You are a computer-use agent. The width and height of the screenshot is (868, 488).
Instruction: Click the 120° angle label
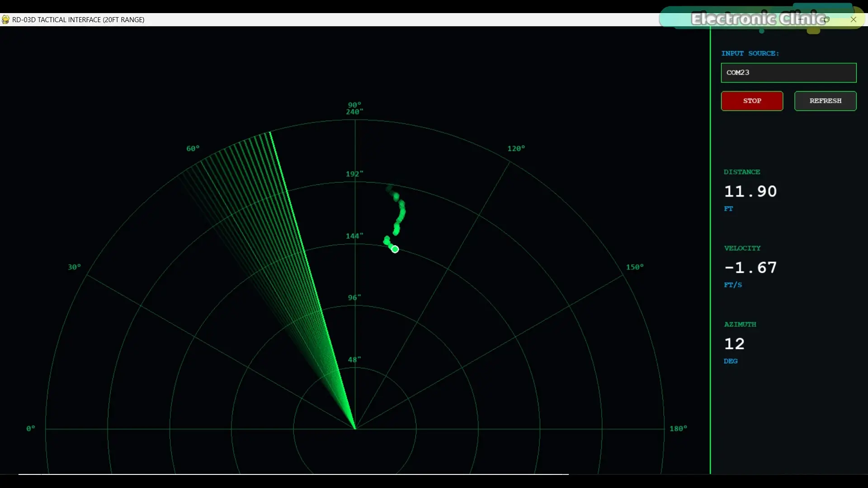(516, 149)
